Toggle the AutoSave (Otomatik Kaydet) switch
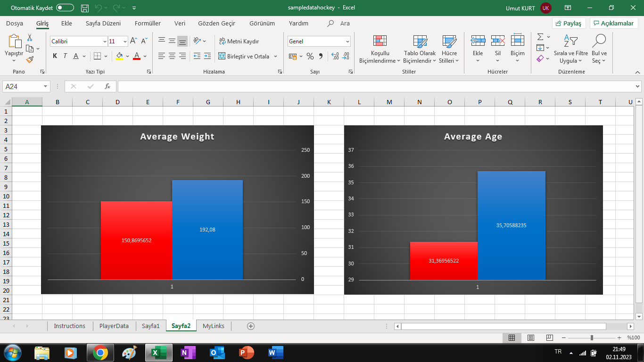The height and width of the screenshot is (362, 644). coord(65,8)
